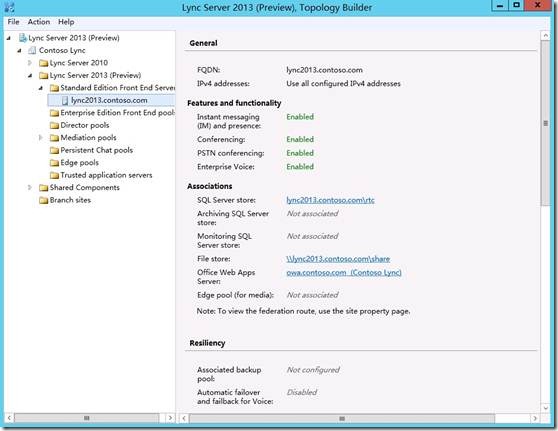Click the Director pools folder icon
The image size is (558, 431).
coord(54,125)
